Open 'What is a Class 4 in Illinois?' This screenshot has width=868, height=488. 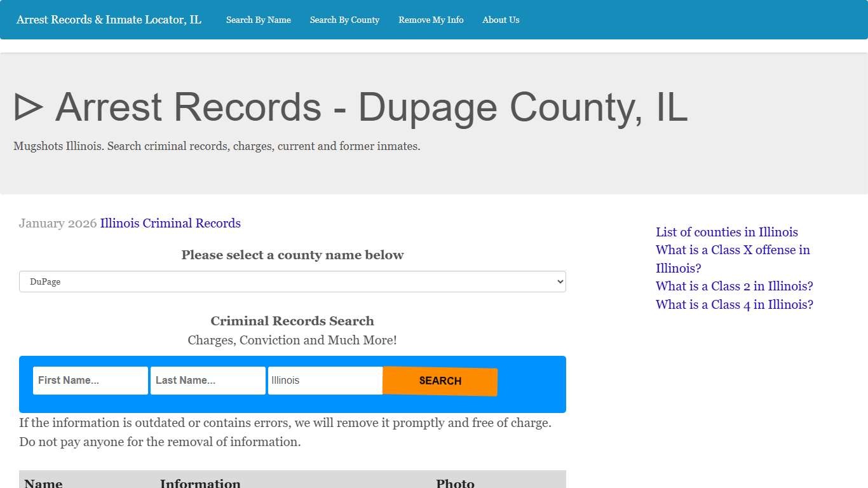point(734,304)
